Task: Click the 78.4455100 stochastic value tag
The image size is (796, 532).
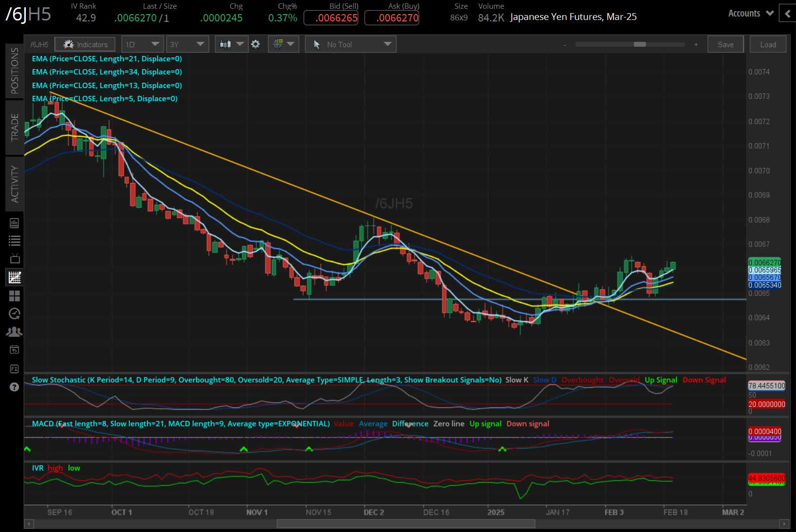Action: click(x=766, y=386)
